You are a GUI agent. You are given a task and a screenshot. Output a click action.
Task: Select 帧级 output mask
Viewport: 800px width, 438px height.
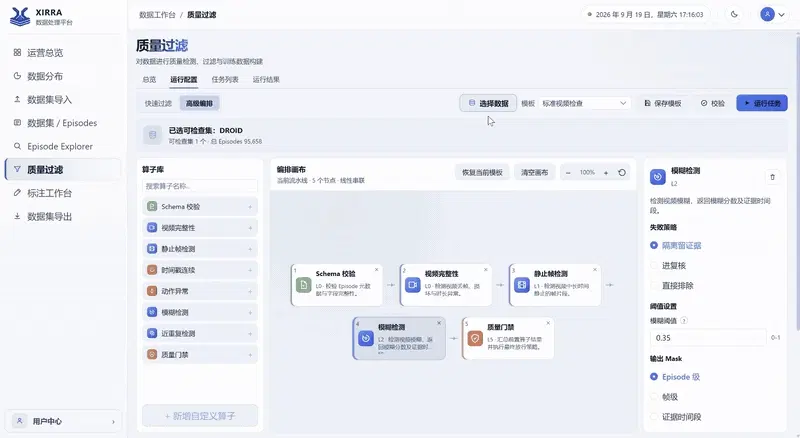click(664, 397)
